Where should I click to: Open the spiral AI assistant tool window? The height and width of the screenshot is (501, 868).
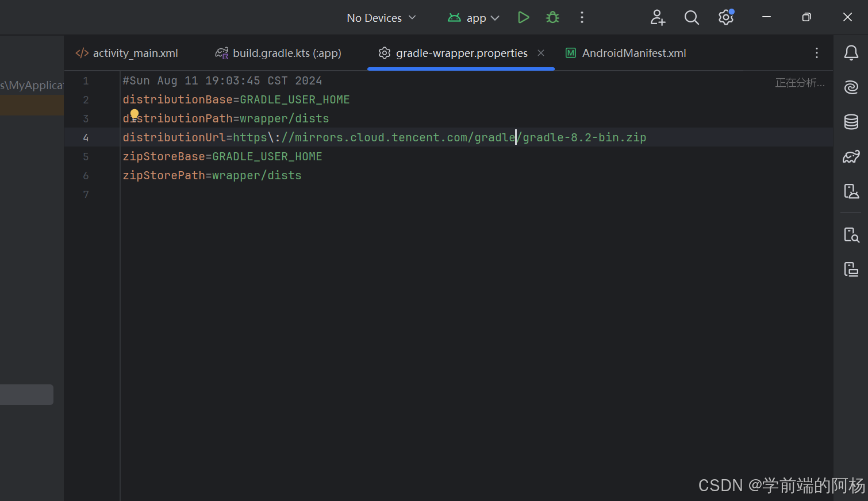851,87
